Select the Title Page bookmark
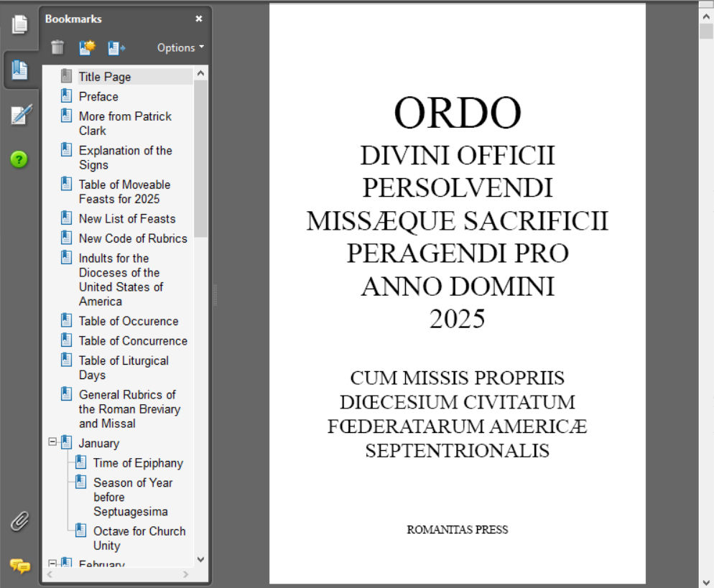 tap(105, 76)
